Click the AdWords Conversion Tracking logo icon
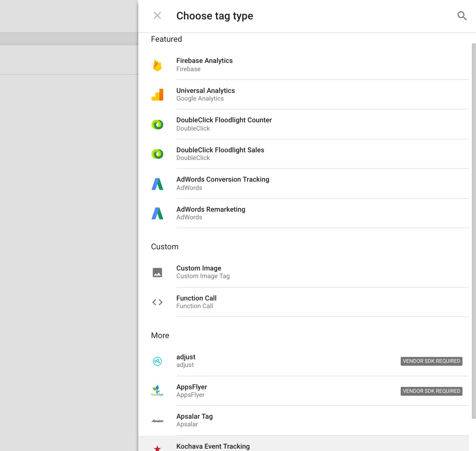 tap(157, 184)
